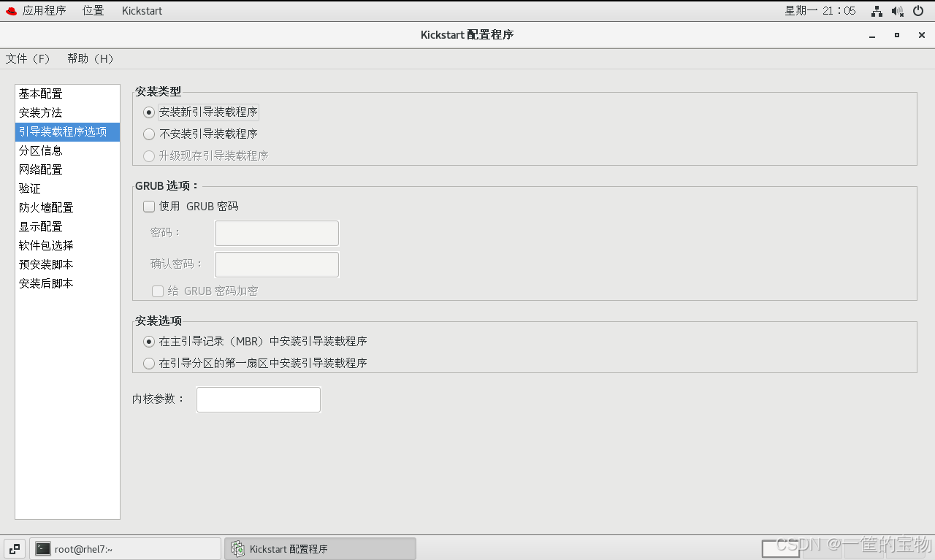This screenshot has height=560, width=935.
Task: Click the terminal icon in the taskbar
Action: click(43, 549)
